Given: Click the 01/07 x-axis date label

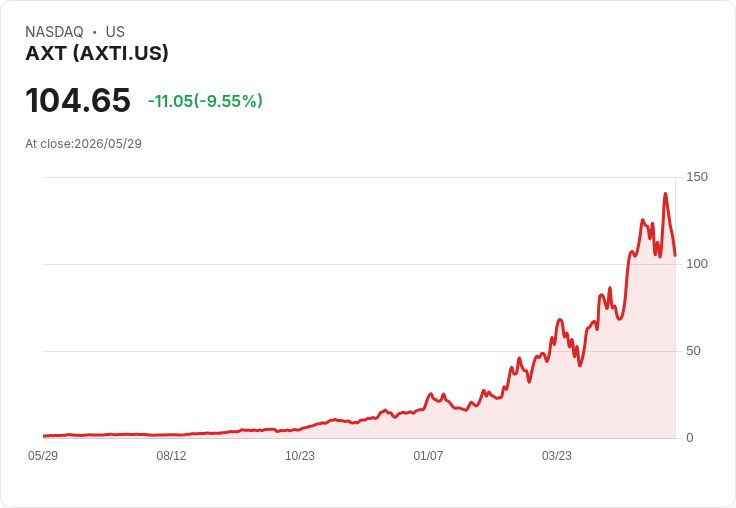Looking at the screenshot, I should [428, 456].
